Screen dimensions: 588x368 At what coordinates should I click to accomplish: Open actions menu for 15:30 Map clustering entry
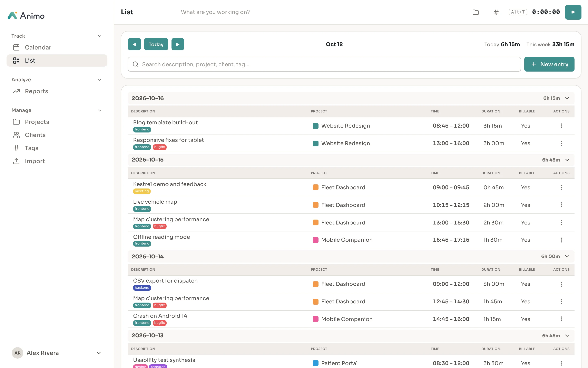click(x=561, y=222)
